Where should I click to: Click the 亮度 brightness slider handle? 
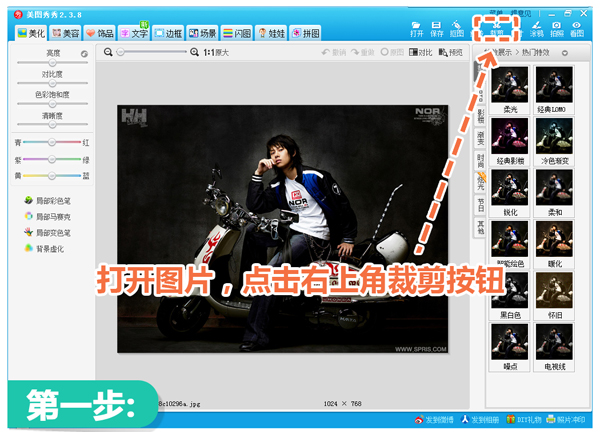tap(53, 63)
